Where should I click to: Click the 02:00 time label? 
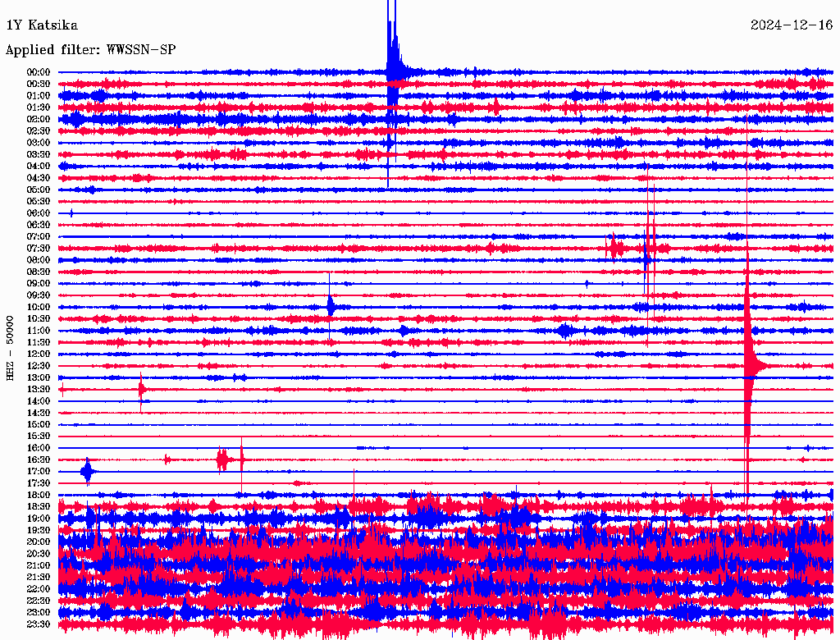(39, 120)
